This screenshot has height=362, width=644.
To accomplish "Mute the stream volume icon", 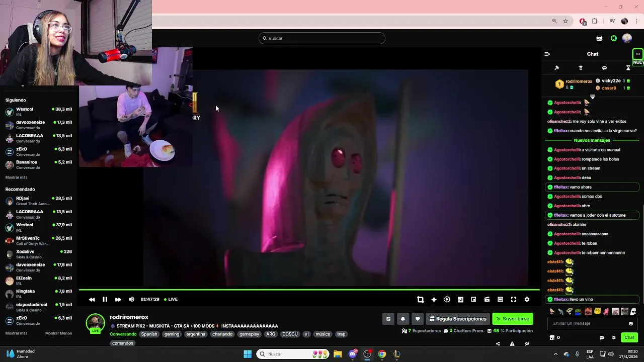I will pos(131,299).
